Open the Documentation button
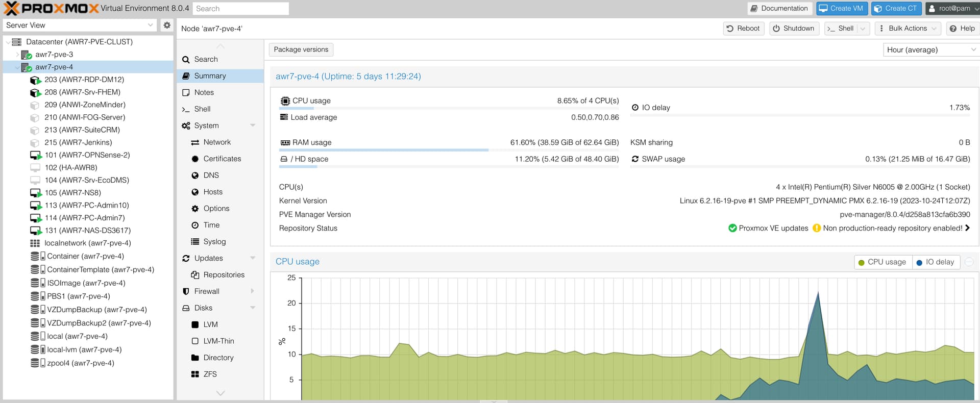The width and height of the screenshot is (980, 403). [x=780, y=8]
